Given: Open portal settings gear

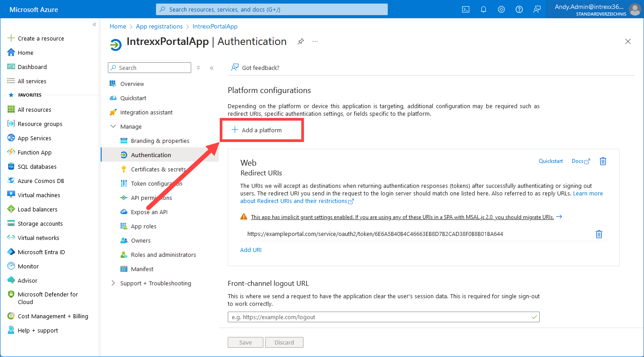Looking at the screenshot, I should pos(501,9).
